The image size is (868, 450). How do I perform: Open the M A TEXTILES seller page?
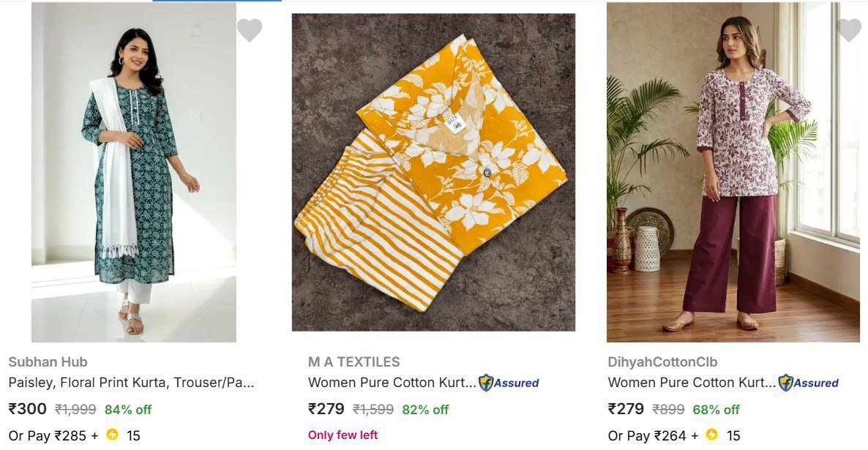coord(353,361)
